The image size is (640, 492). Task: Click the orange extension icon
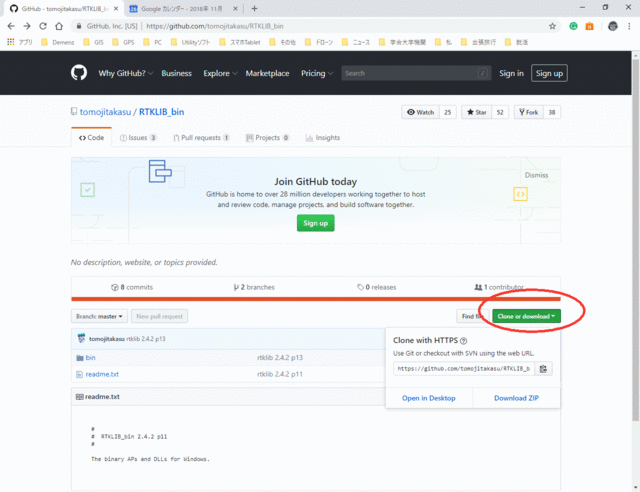589,26
